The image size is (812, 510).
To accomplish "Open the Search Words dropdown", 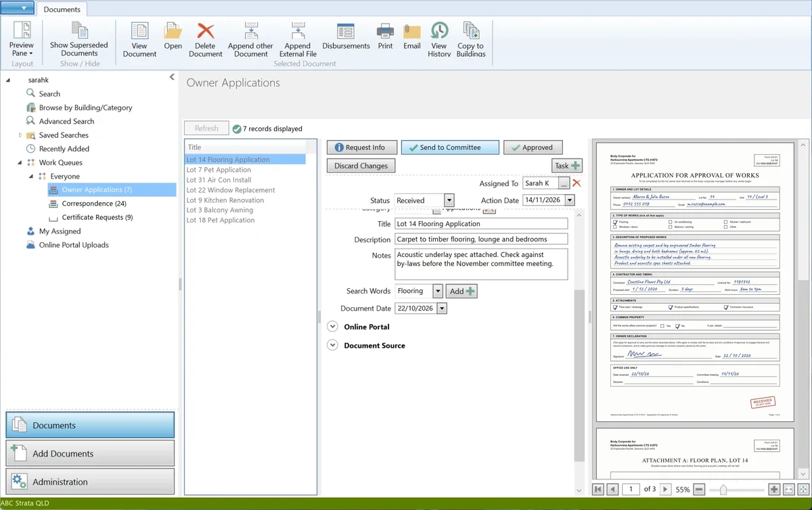I will 438,291.
